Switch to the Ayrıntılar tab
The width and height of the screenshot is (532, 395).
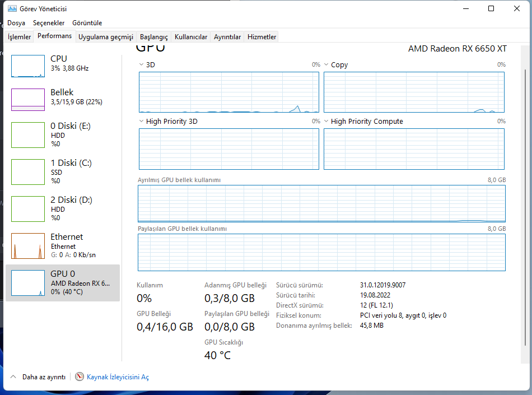click(227, 36)
